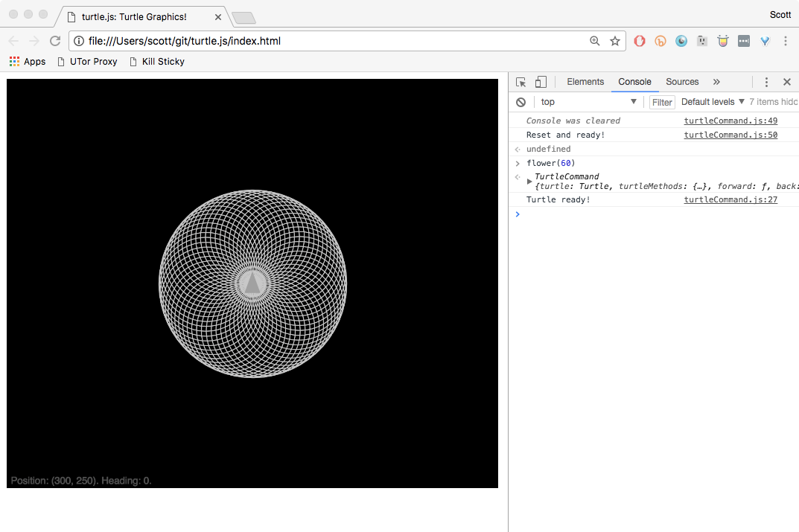Clear the console with the ban icon
This screenshot has width=799, height=532.
click(521, 103)
